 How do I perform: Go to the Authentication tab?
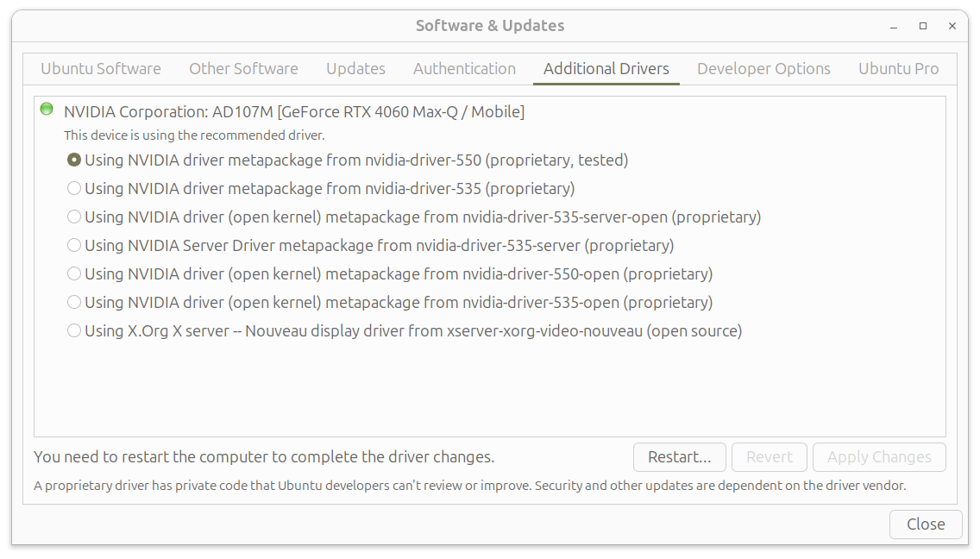click(464, 68)
